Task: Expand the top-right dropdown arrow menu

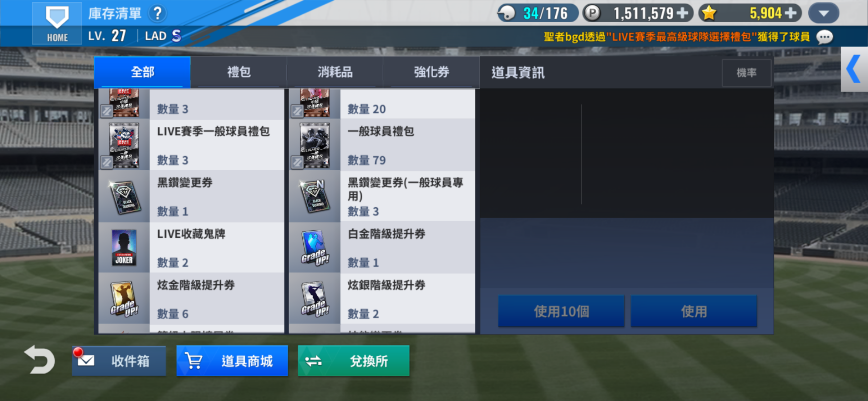Action: pyautogui.click(x=824, y=13)
